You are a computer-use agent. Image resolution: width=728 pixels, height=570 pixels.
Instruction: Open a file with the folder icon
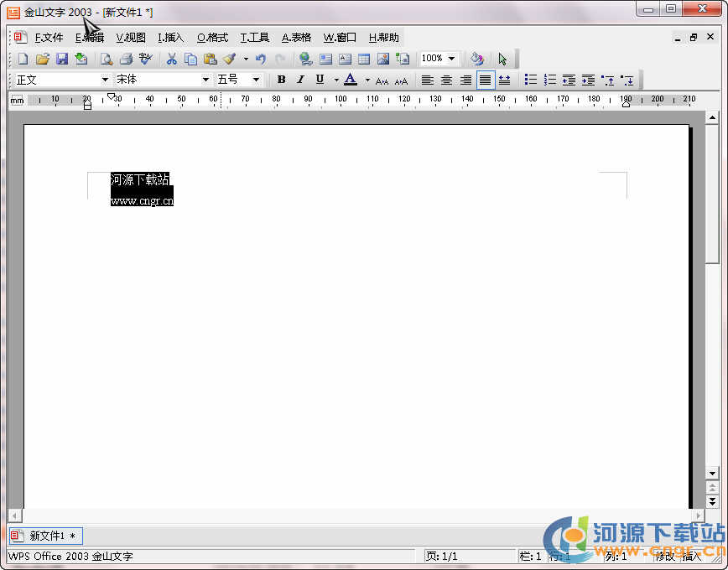click(x=42, y=59)
